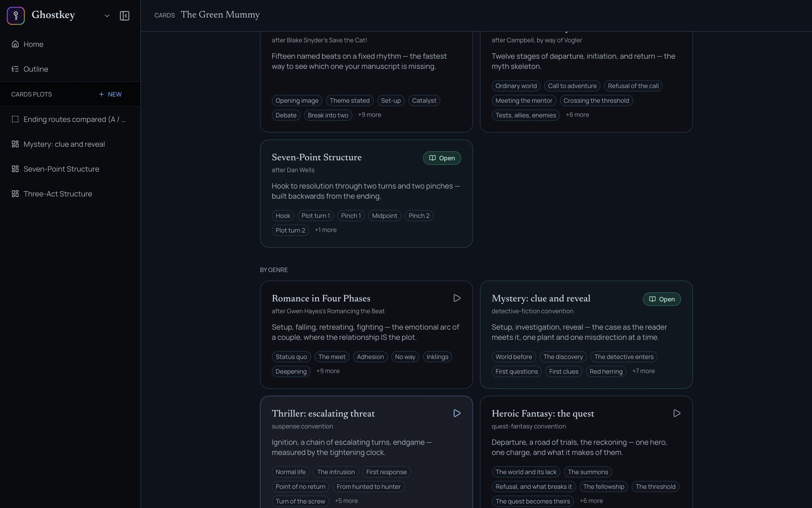Expand +1 more in Seven-Point Structure card

[x=325, y=230]
